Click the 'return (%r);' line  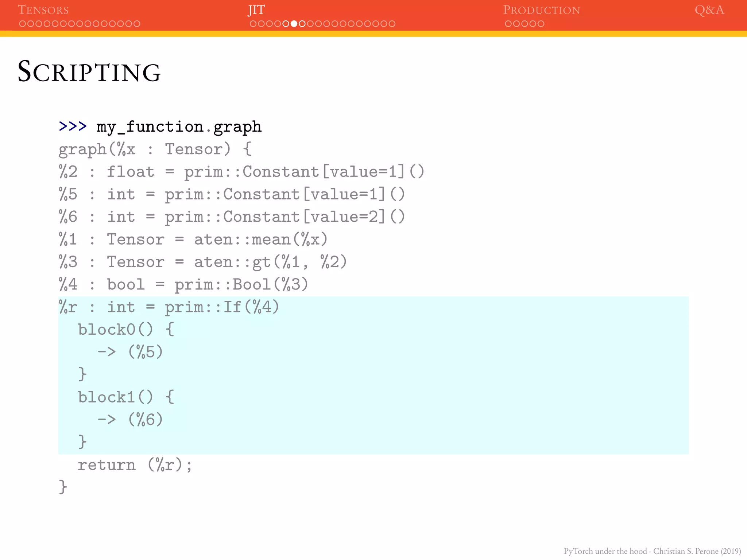135,465
